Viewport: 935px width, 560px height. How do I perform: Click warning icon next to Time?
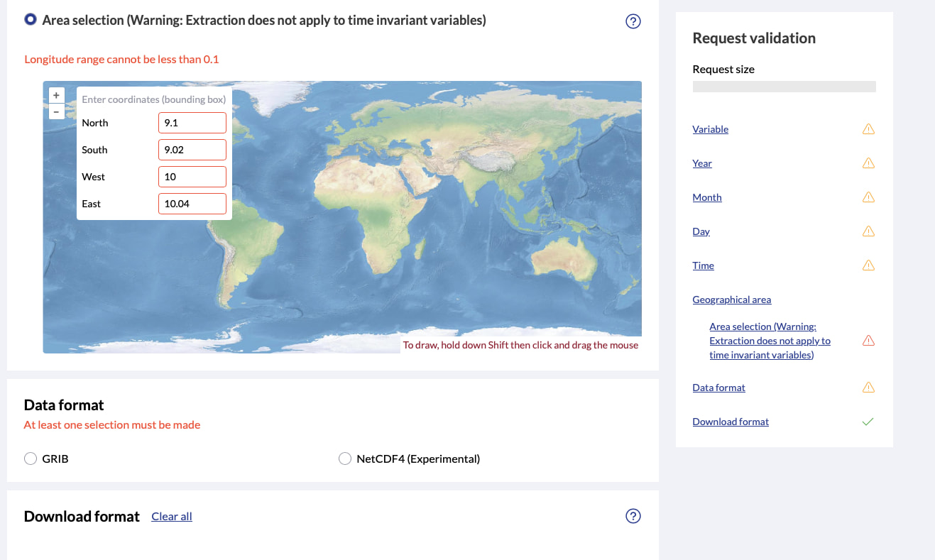868,265
